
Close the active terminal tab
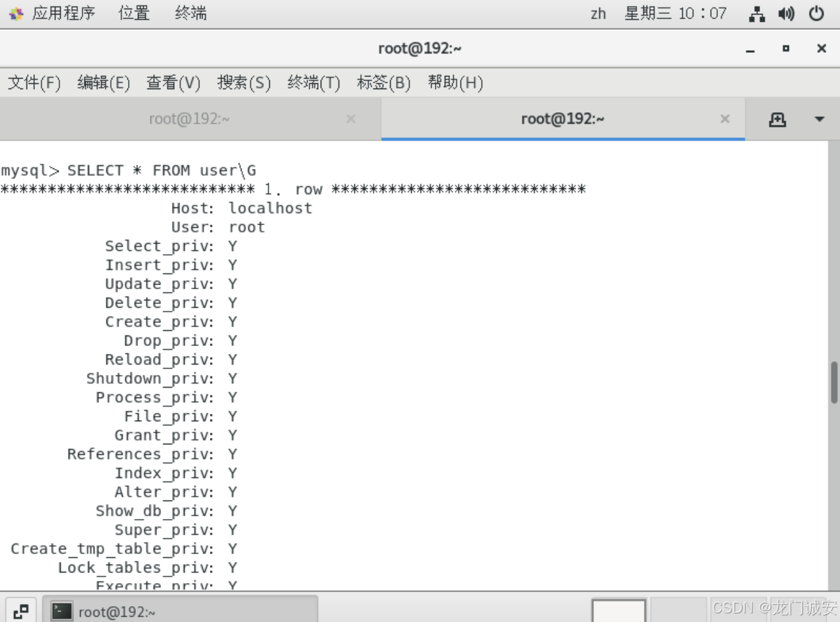click(725, 119)
